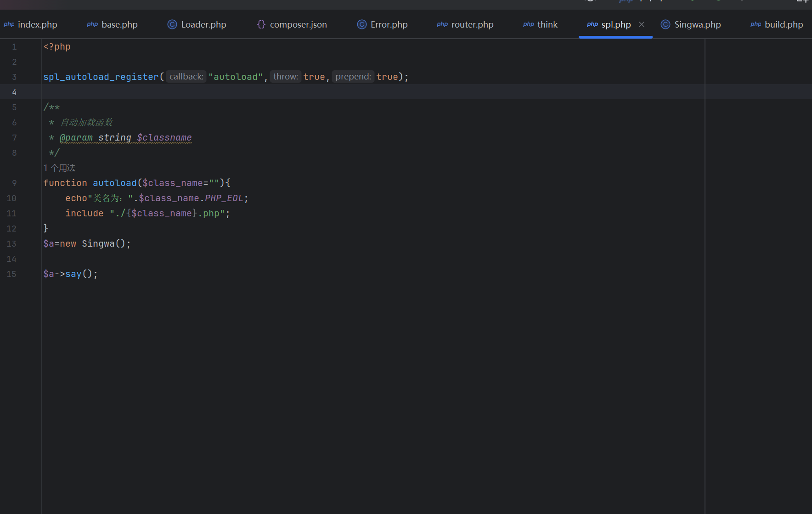
Task: Click line number 9 in the gutter
Action: (14, 183)
